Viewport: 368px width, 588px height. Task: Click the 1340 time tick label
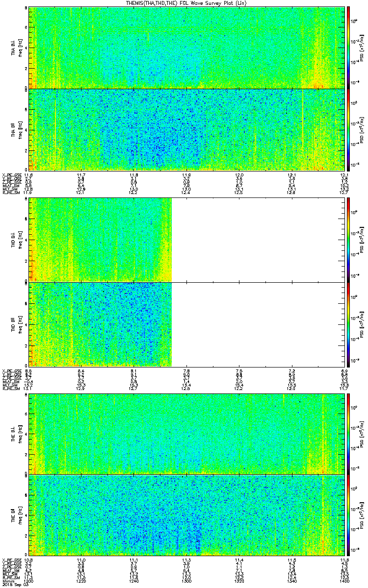291,581
